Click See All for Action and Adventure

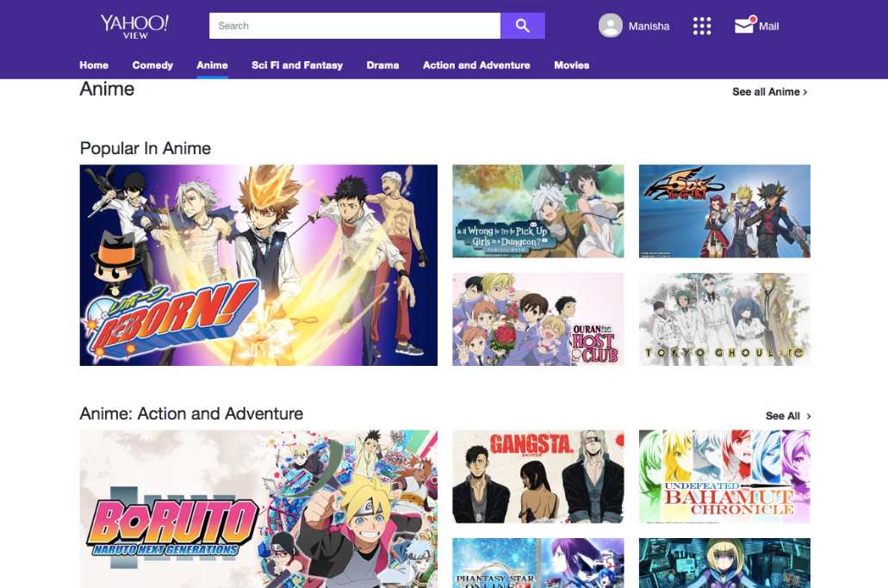pyautogui.click(x=786, y=416)
